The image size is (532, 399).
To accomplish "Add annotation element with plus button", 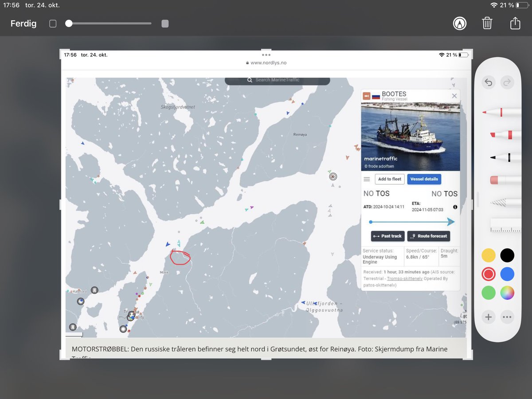I will (489, 317).
